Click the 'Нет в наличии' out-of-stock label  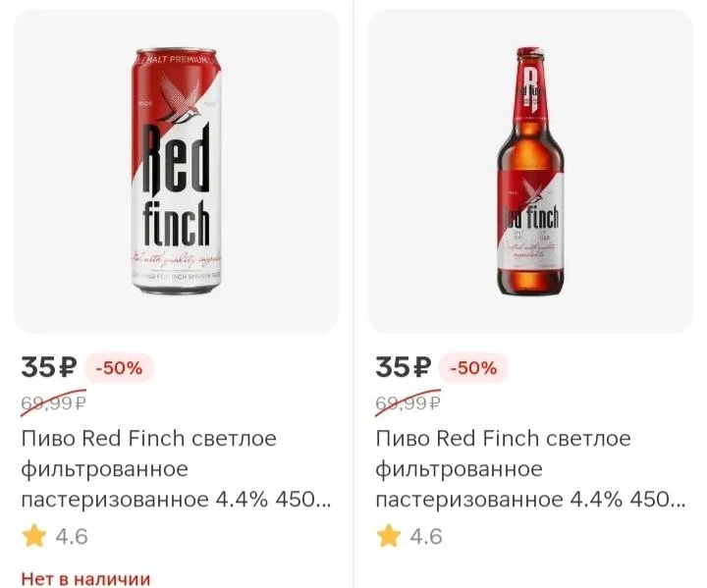pyautogui.click(x=85, y=578)
